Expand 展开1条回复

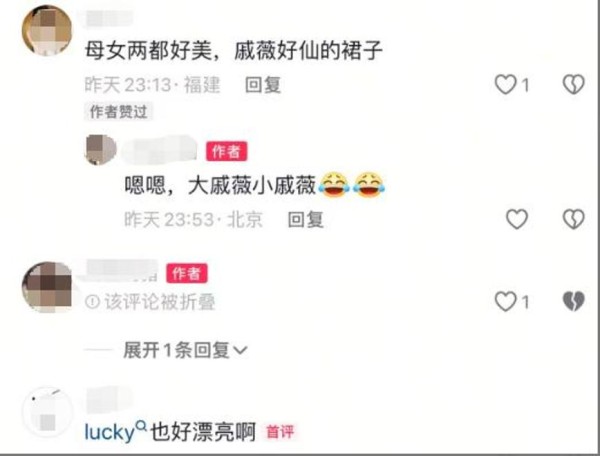coord(185,350)
